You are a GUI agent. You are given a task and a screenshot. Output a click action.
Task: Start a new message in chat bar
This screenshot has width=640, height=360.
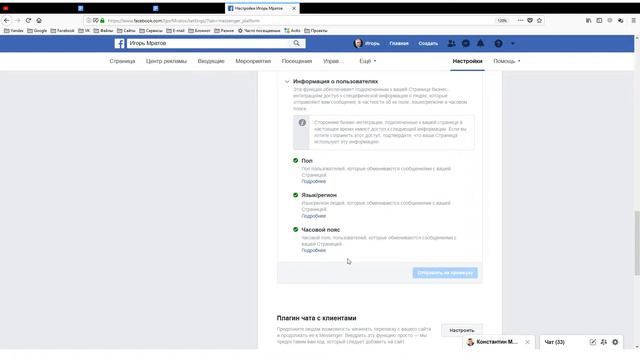593,342
